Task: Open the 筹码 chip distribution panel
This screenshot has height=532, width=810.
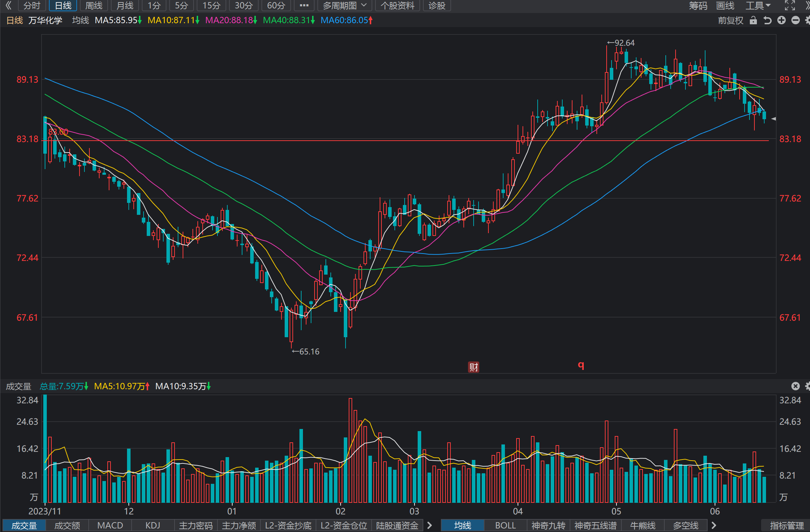Action: click(x=698, y=6)
